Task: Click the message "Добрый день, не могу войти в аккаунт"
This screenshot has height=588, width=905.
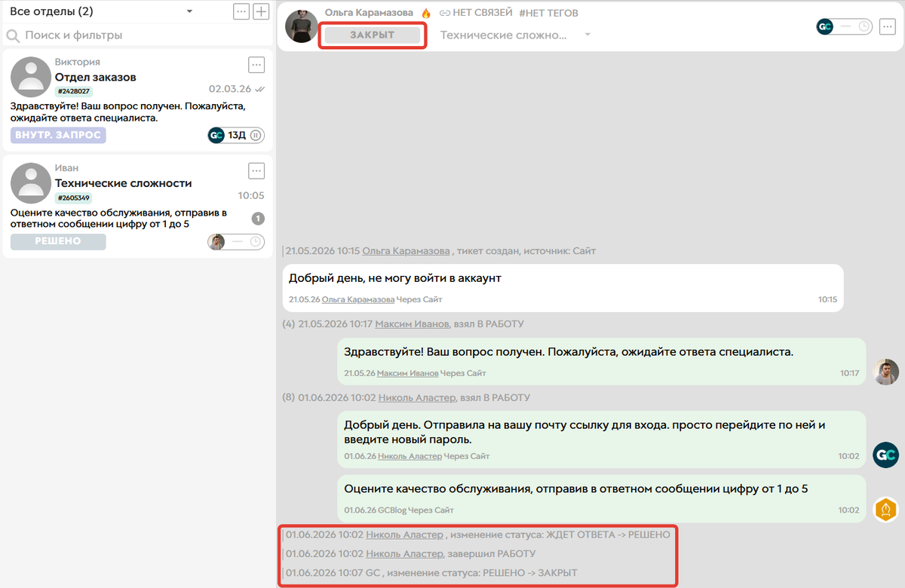Action: [563, 287]
